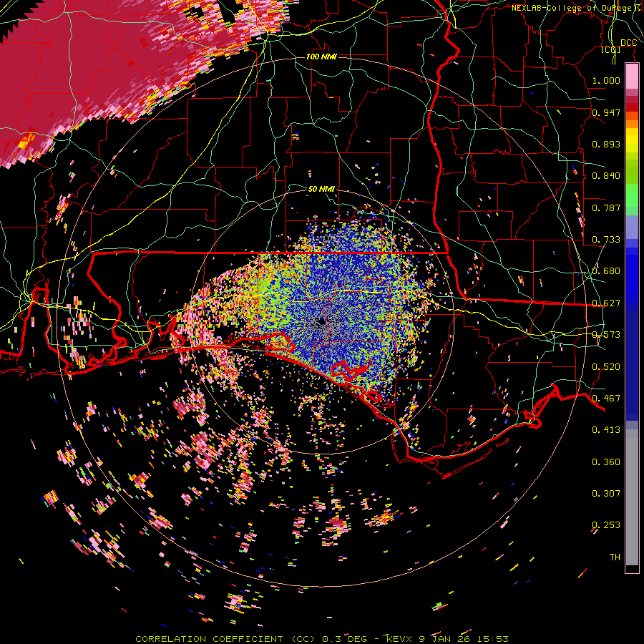Select the 0.680 scale value

606,270
